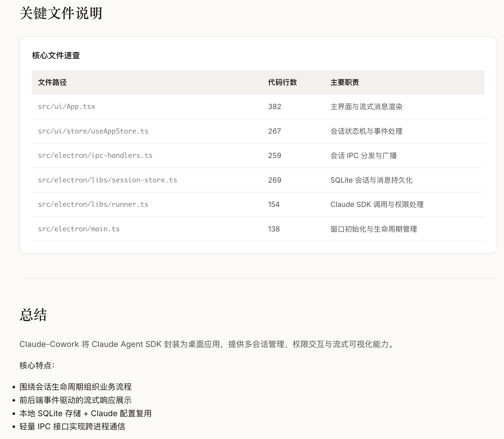Click the 代码行数 column header

[282, 82]
